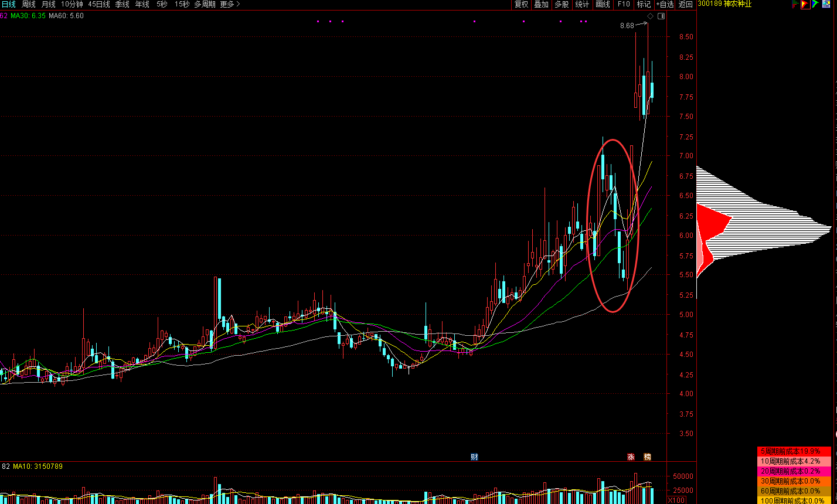Click the 50000 volume axis label
Viewport: 837px width, 504px height.
coord(684,476)
